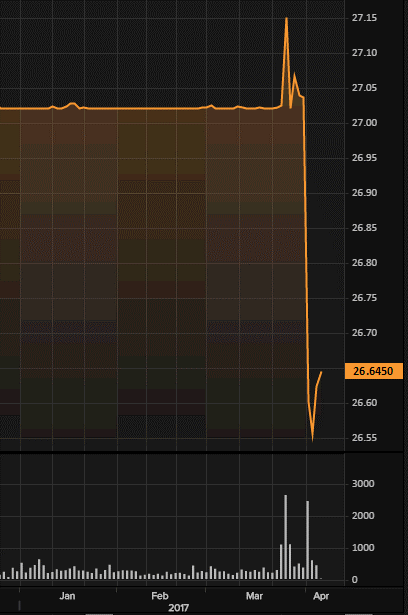Screen dimensions: 408x615
Task: Select the tallest volume bar in late March
Action: 286,537
